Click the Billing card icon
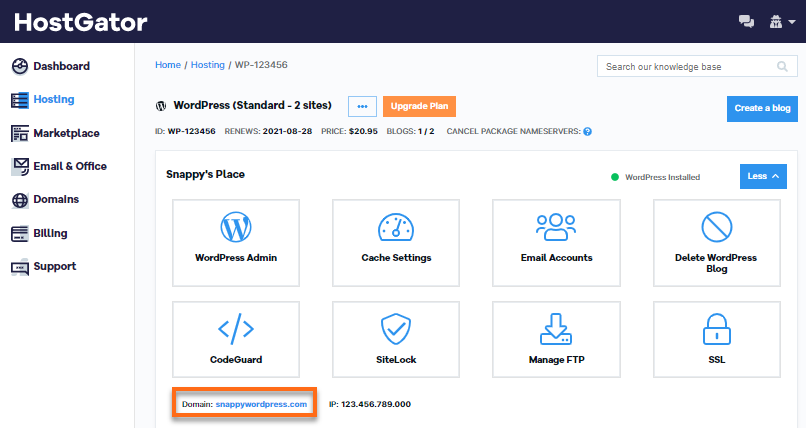Image resolution: width=806 pixels, height=428 pixels. (x=20, y=233)
